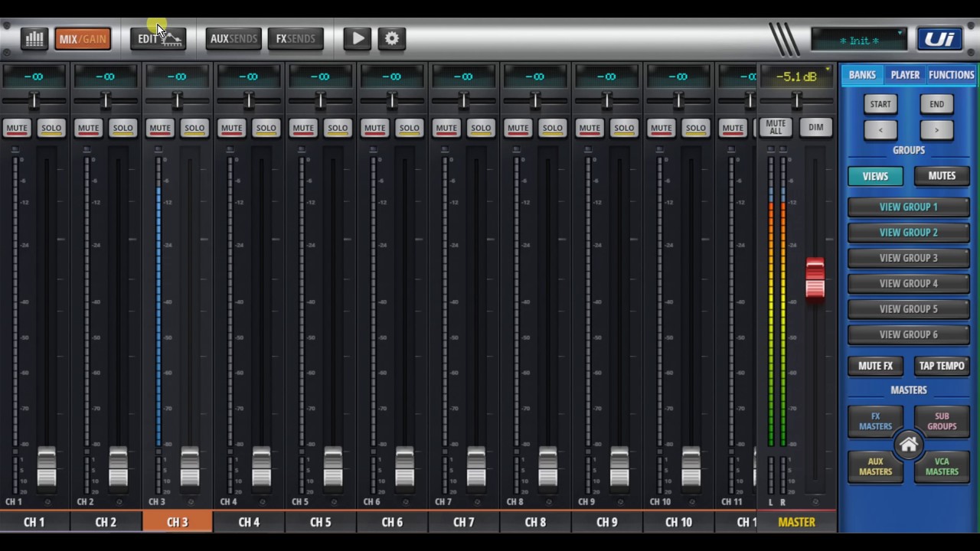Open FX MASTERS
This screenshot has width=980, height=551.
tap(875, 422)
